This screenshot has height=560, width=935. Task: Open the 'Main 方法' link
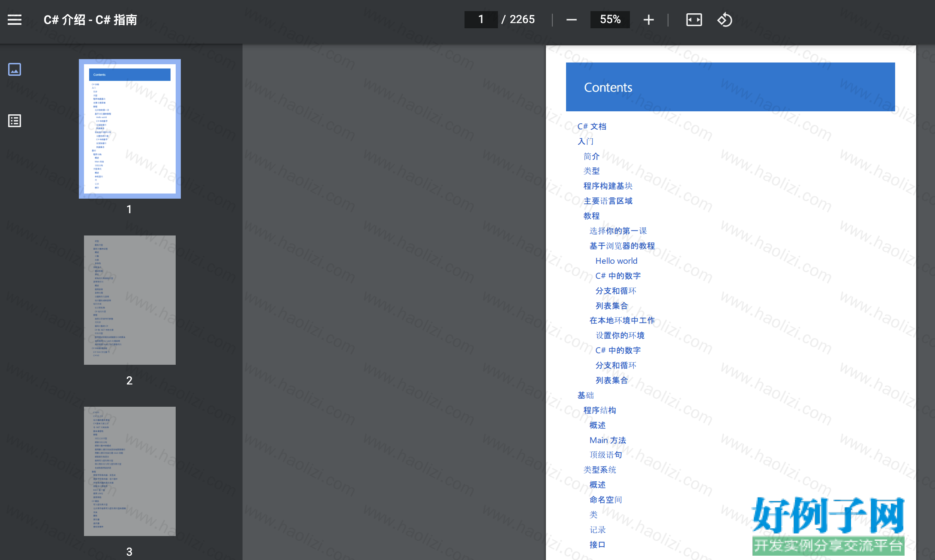pos(608,440)
